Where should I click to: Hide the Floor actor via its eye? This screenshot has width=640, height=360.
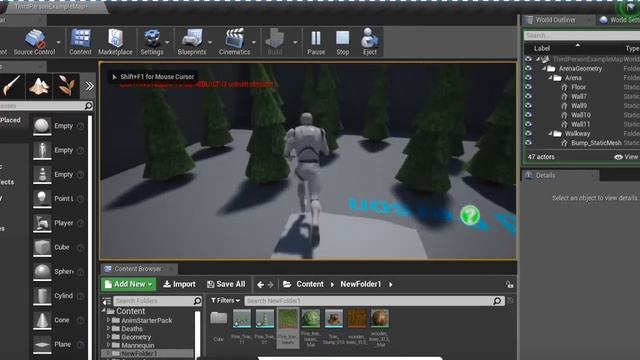click(x=528, y=87)
